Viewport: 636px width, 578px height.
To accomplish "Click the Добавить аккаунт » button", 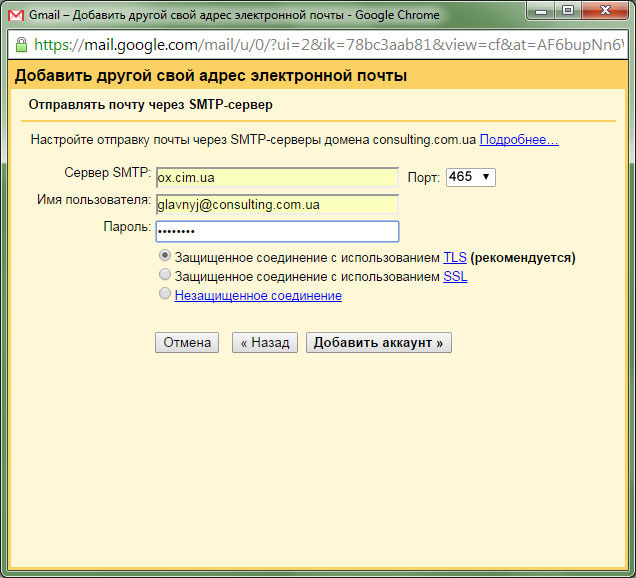I will coord(379,343).
